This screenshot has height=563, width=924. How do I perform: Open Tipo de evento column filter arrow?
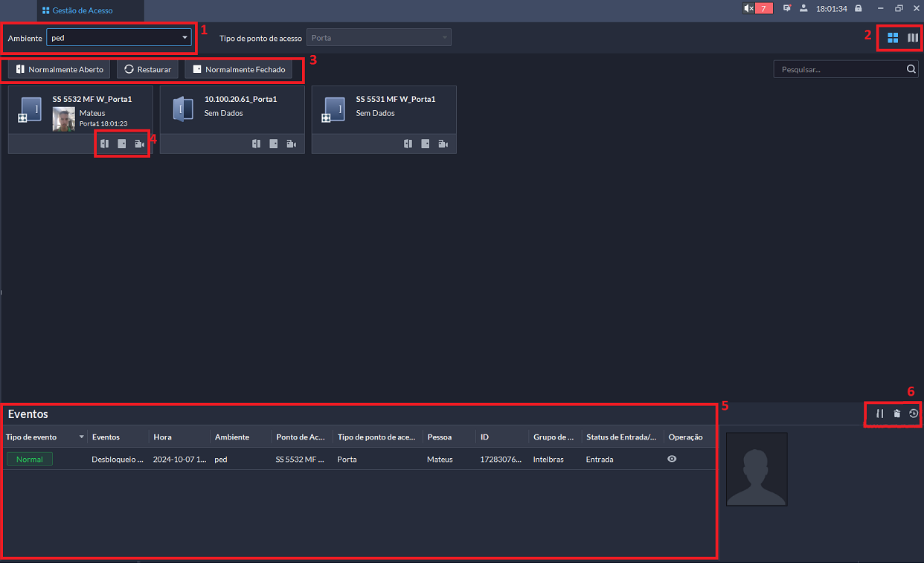82,437
